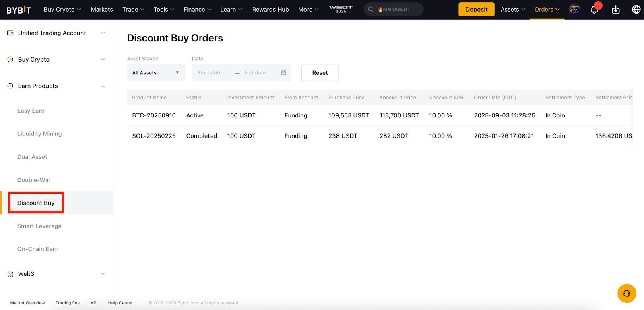Open the Tools top menu
Image resolution: width=644 pixels, height=310 pixels.
coord(164,10)
